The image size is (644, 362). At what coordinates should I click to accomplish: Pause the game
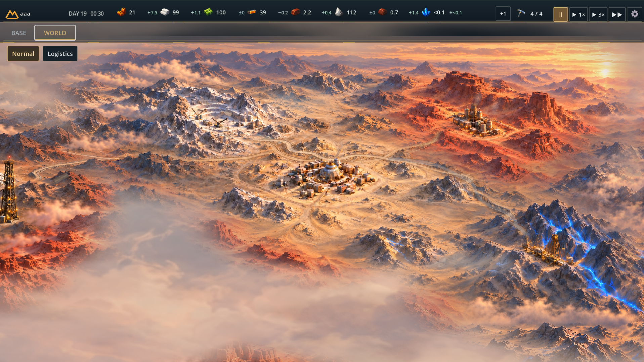tap(561, 14)
